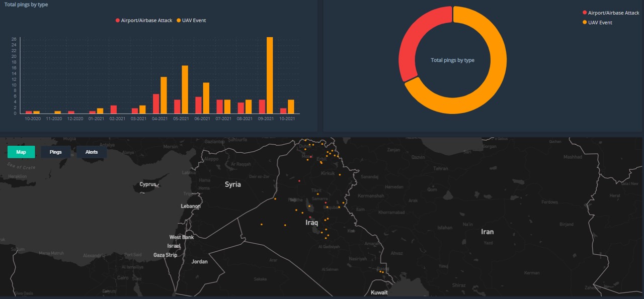Click the red Airport/Airbase Attack bar for 10-2020

tap(29, 112)
